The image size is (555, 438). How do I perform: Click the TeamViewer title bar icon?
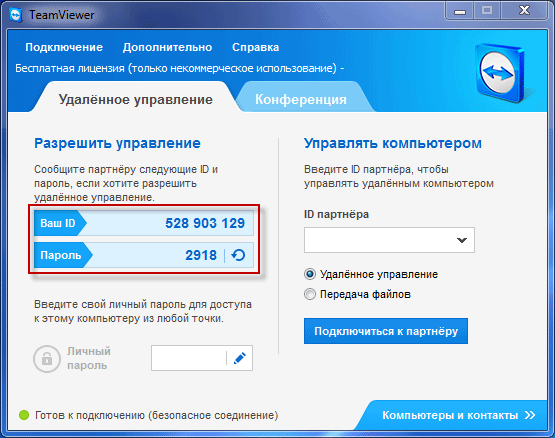tap(16, 15)
